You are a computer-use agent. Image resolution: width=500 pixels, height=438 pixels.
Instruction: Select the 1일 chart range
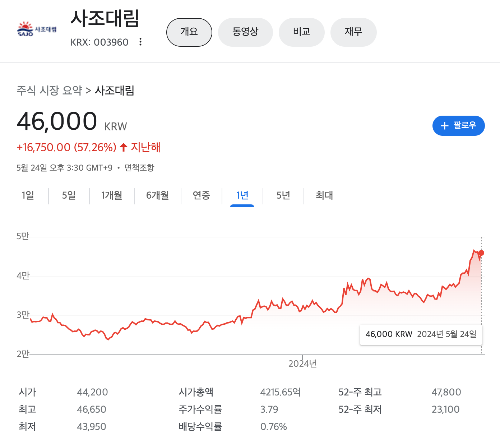pos(28,195)
